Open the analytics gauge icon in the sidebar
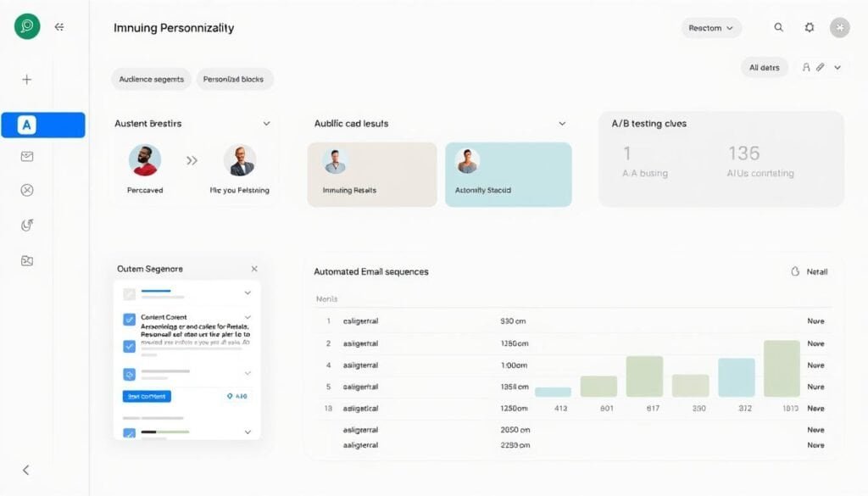Image resolution: width=868 pixels, height=496 pixels. (26, 225)
